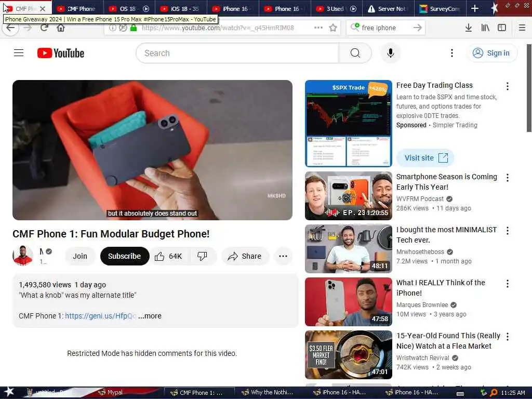Image resolution: width=532 pixels, height=399 pixels.
Task: Play the MINIMALIST Tech thumbnail
Action: [x=349, y=249]
